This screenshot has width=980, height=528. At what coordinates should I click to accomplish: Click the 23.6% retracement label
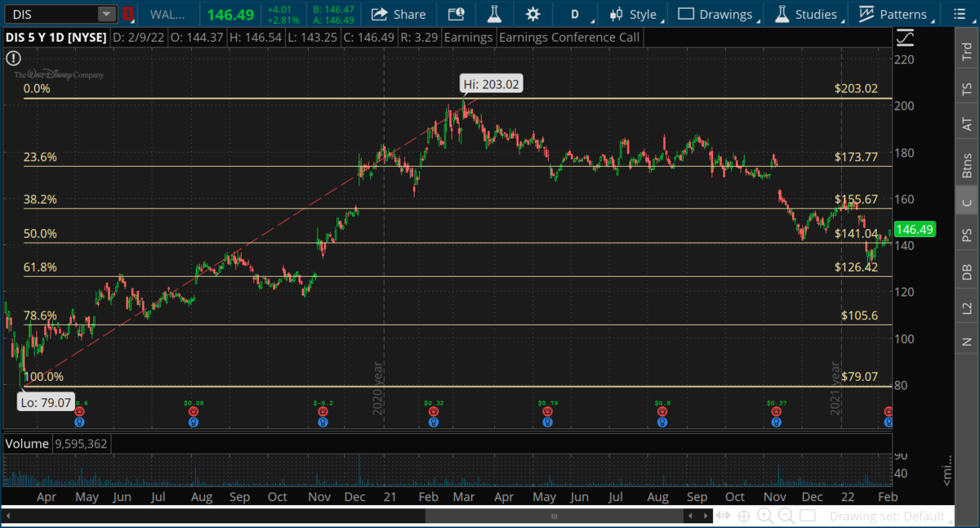pyautogui.click(x=41, y=157)
